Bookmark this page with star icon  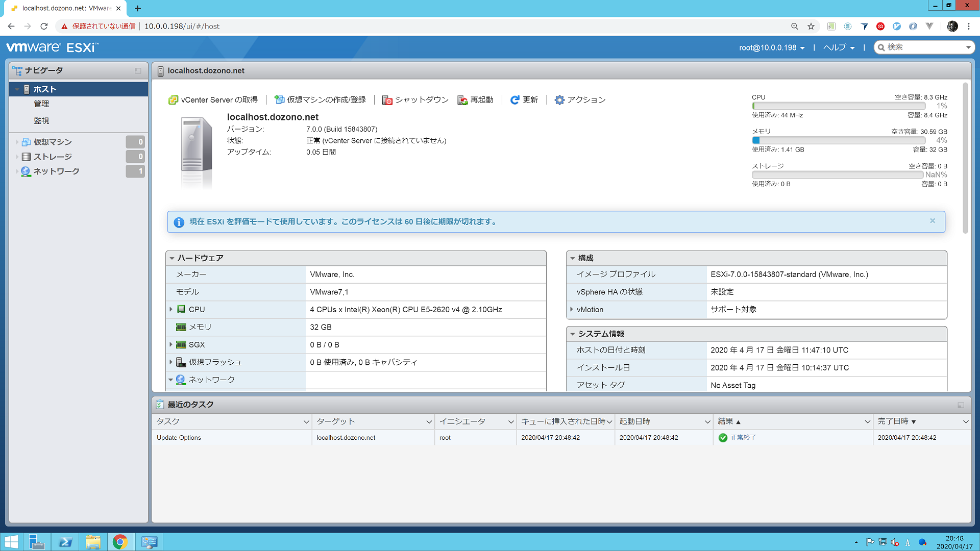coord(811,26)
